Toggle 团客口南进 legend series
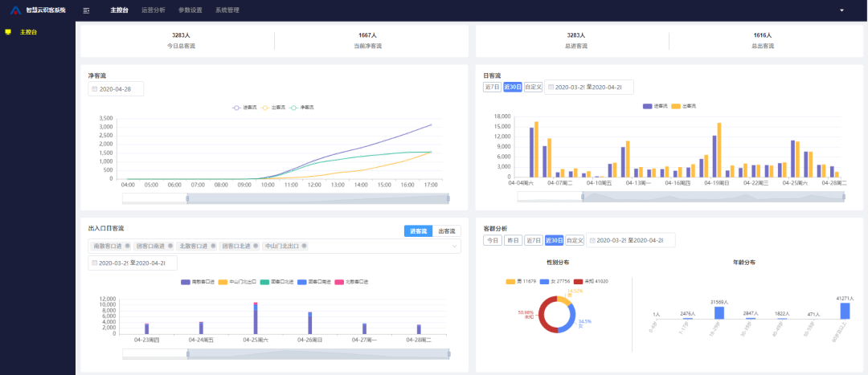The image size is (868, 375). click(x=314, y=282)
